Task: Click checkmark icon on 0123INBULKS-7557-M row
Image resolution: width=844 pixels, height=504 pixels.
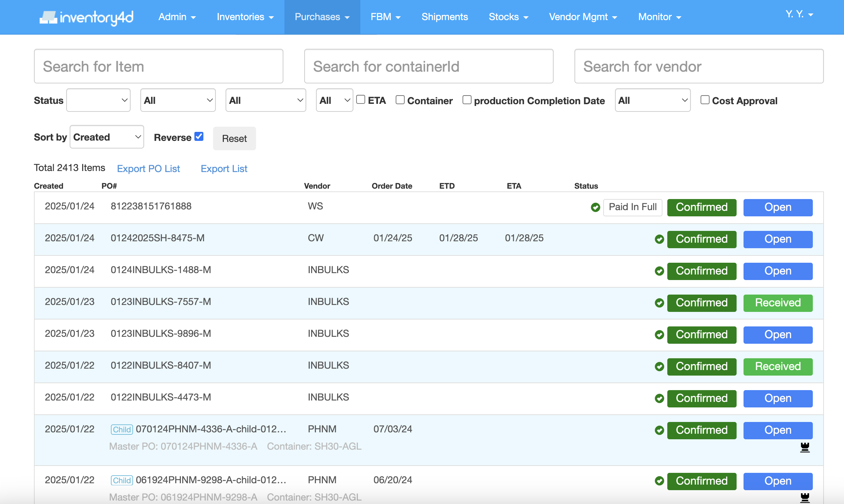Action: 659,303
